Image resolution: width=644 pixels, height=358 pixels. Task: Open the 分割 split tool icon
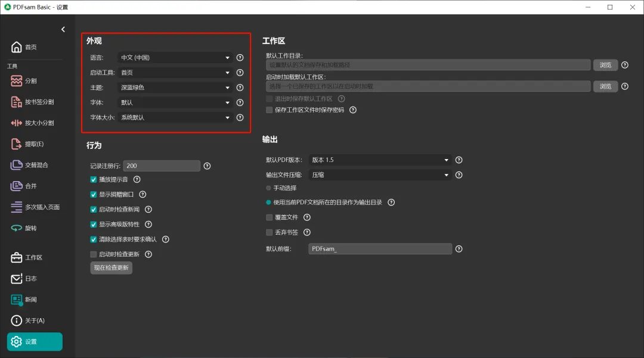(x=17, y=81)
